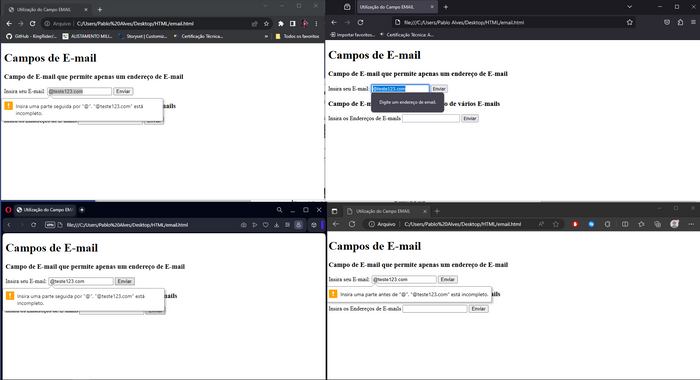Open the Opera downloads icon
Viewport: 700px width, 380px height.
click(x=277, y=225)
